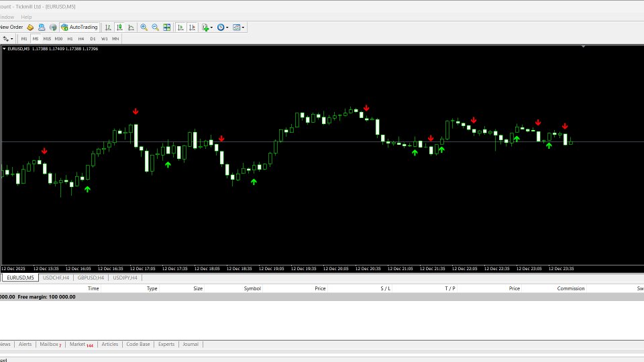Switch to the EURUSD,M5 chart tab
644x362 pixels.
tap(20, 278)
